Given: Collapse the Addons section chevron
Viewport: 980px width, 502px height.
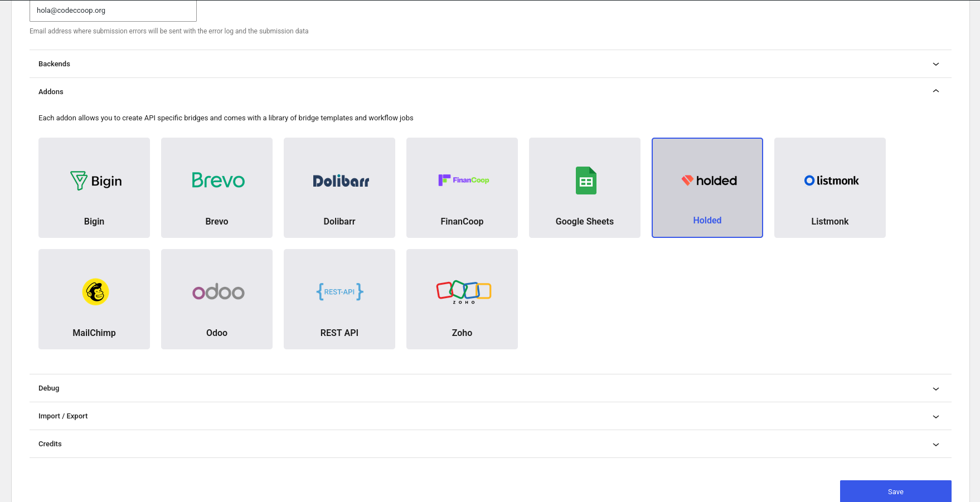Looking at the screenshot, I should click(x=935, y=91).
